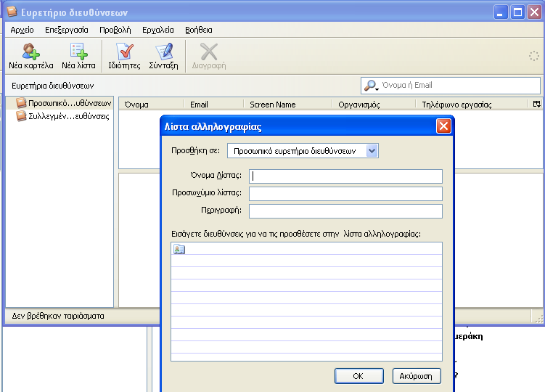Sort by the Screen Name column
The image size is (545, 392).
pos(288,105)
